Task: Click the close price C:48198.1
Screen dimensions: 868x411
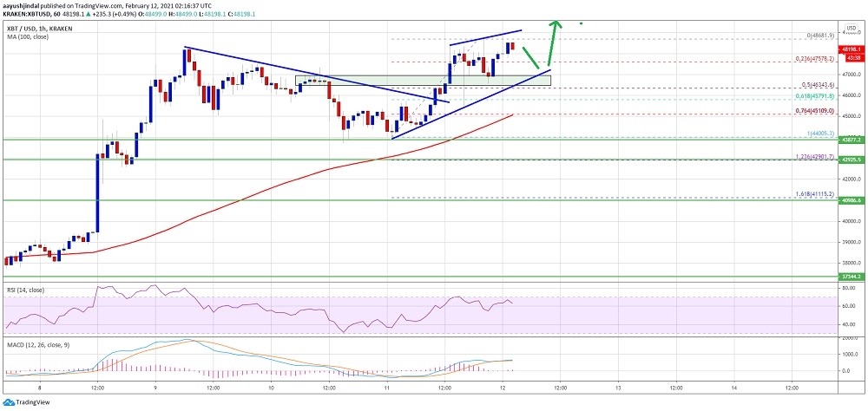Action: [x=241, y=14]
